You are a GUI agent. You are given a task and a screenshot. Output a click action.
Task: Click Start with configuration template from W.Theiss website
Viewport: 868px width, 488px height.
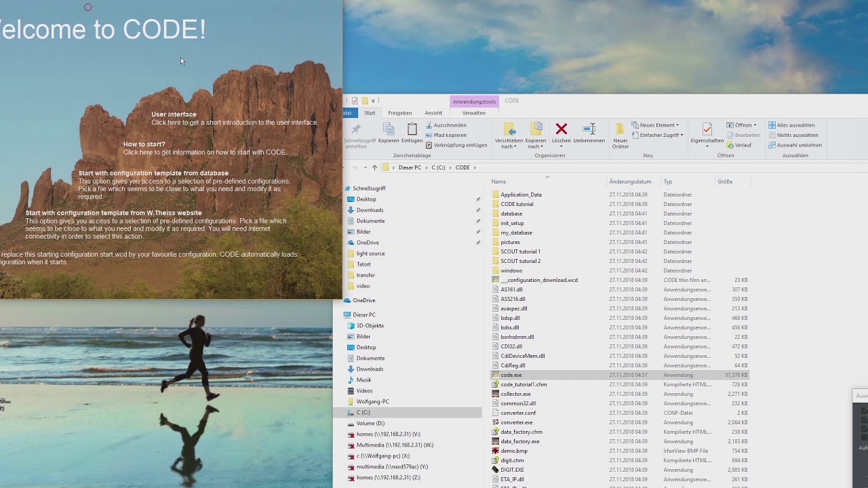[x=114, y=213]
